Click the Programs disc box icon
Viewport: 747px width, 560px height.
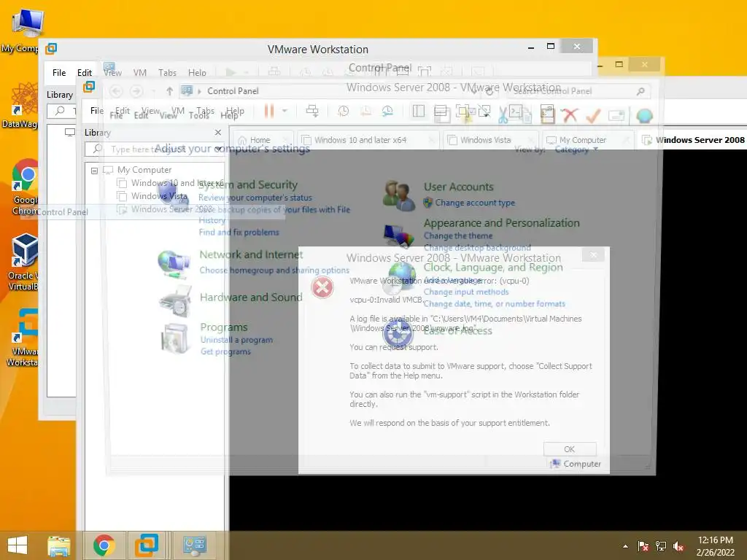point(177,338)
